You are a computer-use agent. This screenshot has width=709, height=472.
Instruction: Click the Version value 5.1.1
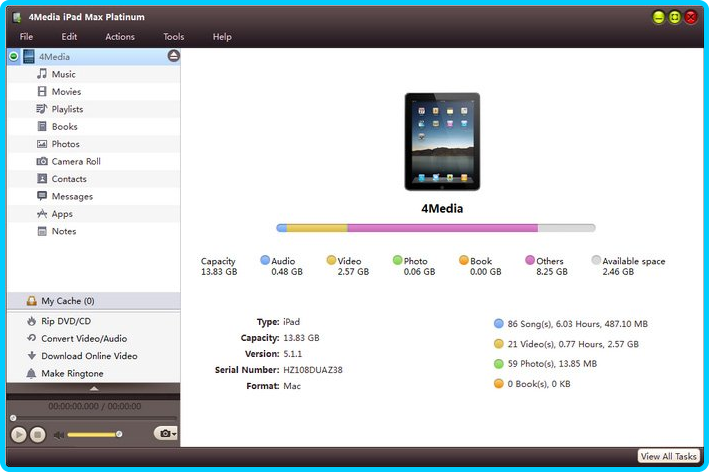click(293, 354)
